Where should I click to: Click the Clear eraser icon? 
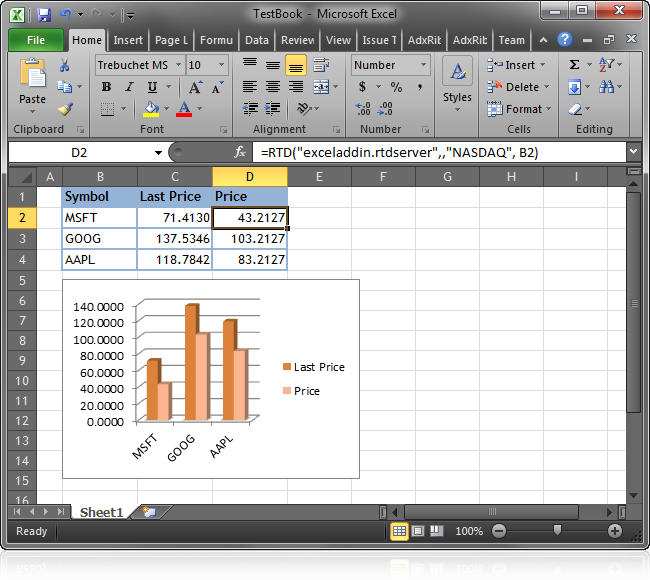pyautogui.click(x=575, y=109)
